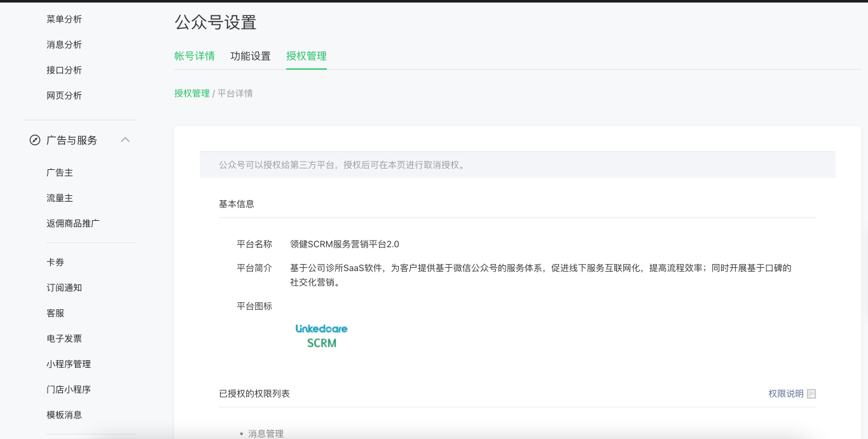Open 返佣商品推广 menu item
Viewport: 868px width, 439px height.
[73, 223]
